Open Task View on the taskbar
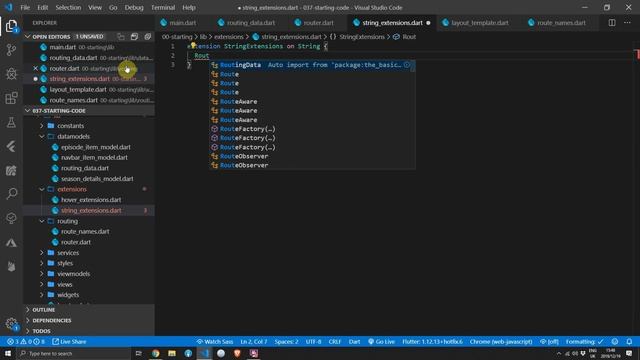Viewport: 640px width, 360px height. tap(138, 353)
